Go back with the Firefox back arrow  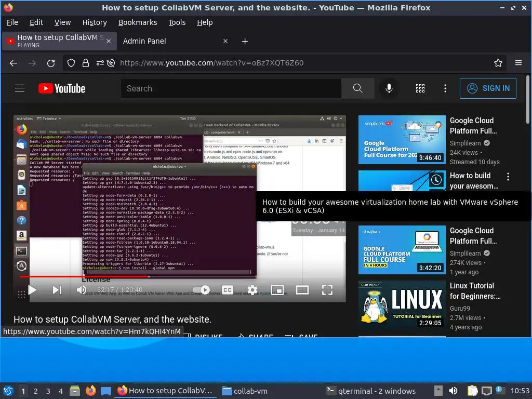pos(14,63)
